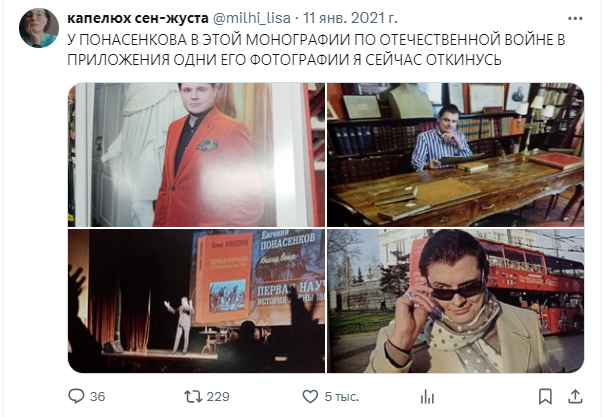Open the display name капелюх сен-жуста
Image resolution: width=603 pixels, height=417 pixels.
(138, 18)
